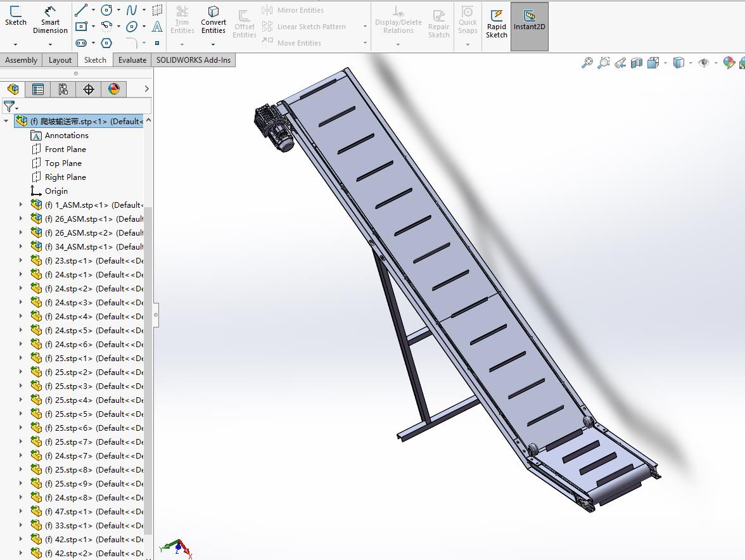
Task: Click the panel collapse handle
Action: 156,315
